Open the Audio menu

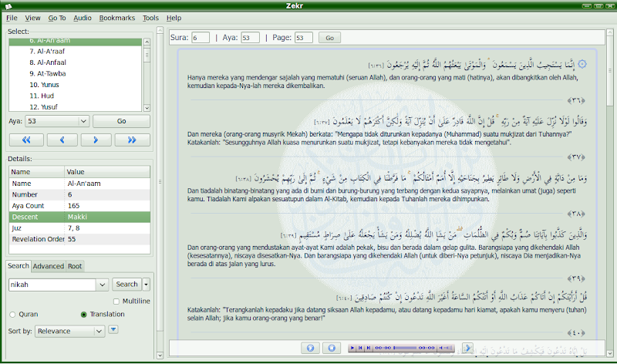click(83, 18)
